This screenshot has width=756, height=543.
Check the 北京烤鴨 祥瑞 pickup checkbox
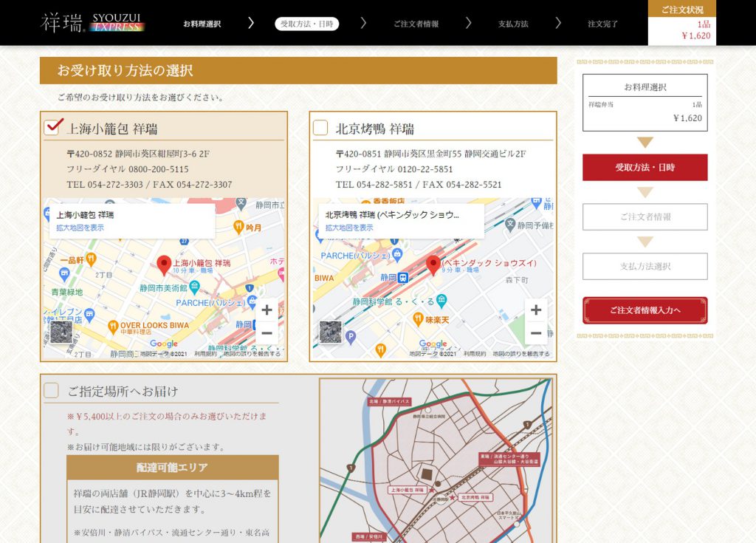[320, 128]
